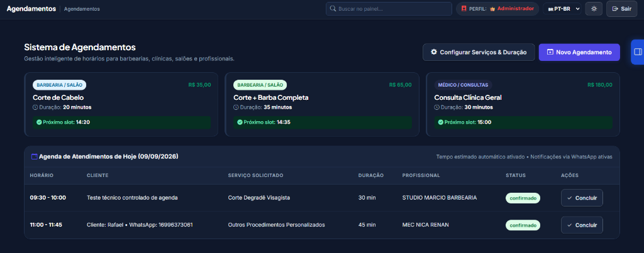The height and width of the screenshot is (253, 644).
Task: Click Corte Degradê Visagista service cell
Action: coord(258,198)
